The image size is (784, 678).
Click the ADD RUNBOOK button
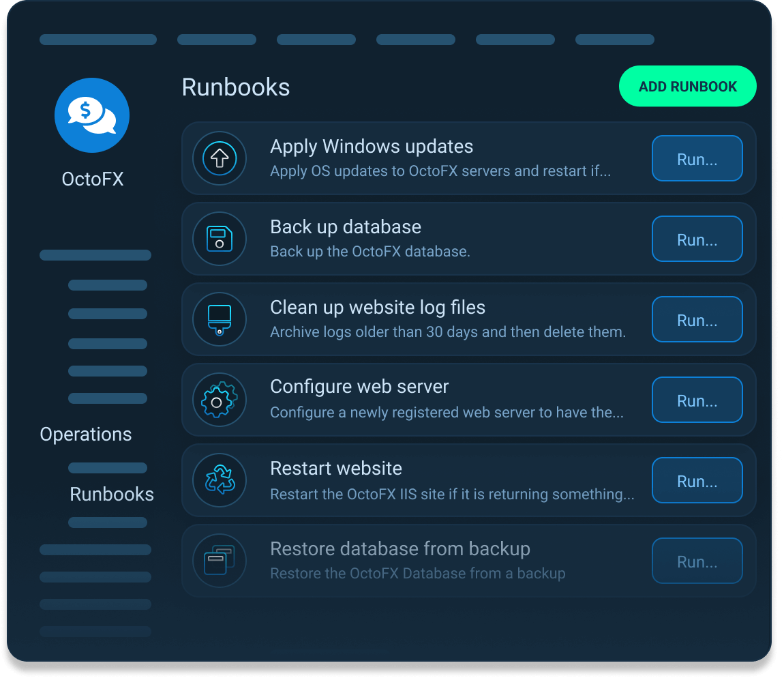pos(687,86)
